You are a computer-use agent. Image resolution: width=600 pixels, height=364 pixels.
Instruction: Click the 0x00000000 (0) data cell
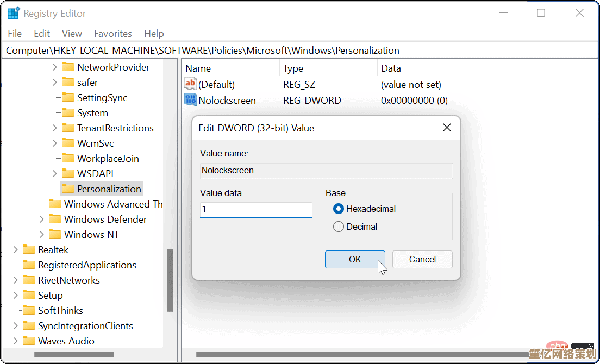point(415,101)
